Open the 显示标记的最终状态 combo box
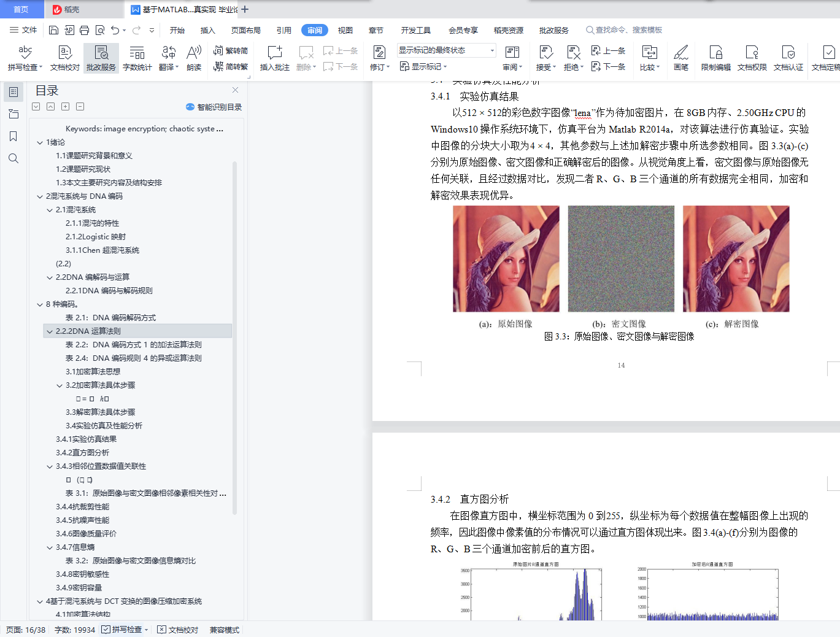The image size is (840, 637). [447, 50]
